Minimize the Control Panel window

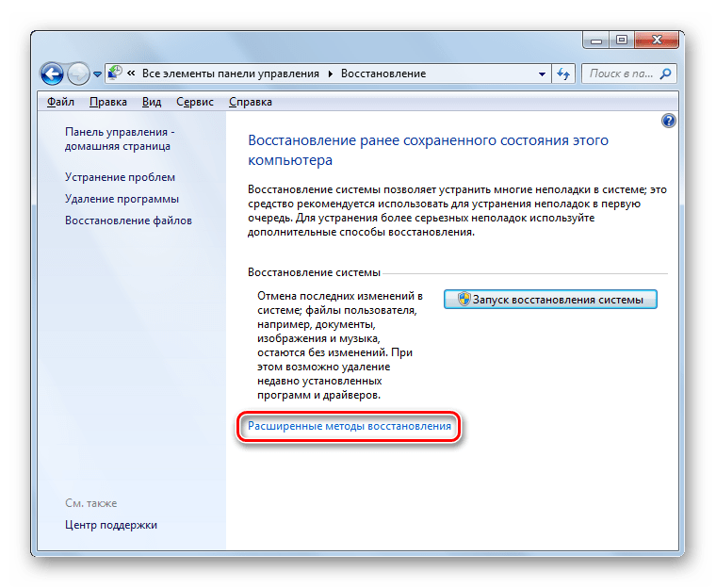tap(596, 41)
